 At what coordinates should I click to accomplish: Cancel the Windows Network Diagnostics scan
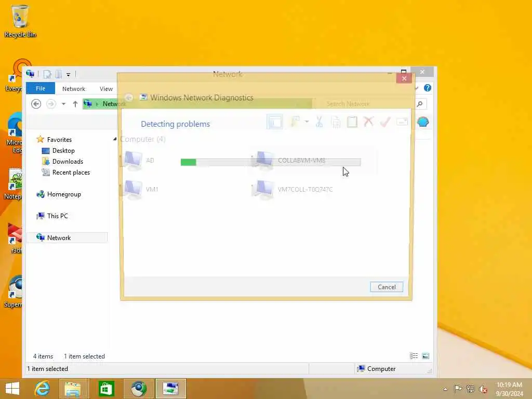387,287
